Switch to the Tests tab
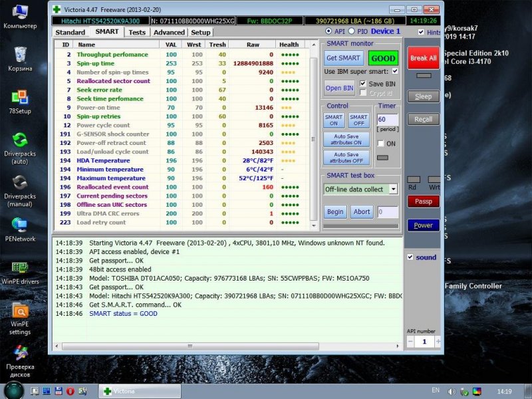 [x=137, y=32]
